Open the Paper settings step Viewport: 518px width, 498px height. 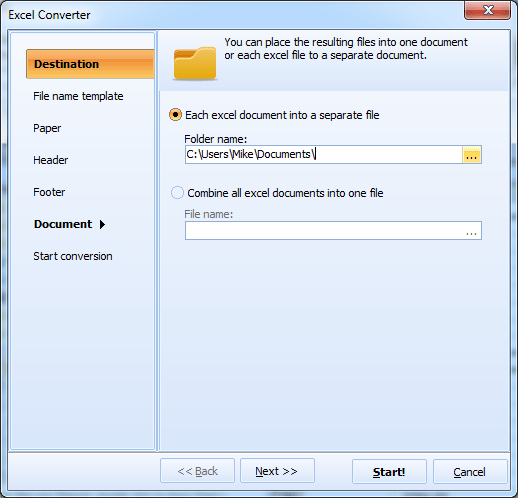click(x=47, y=128)
